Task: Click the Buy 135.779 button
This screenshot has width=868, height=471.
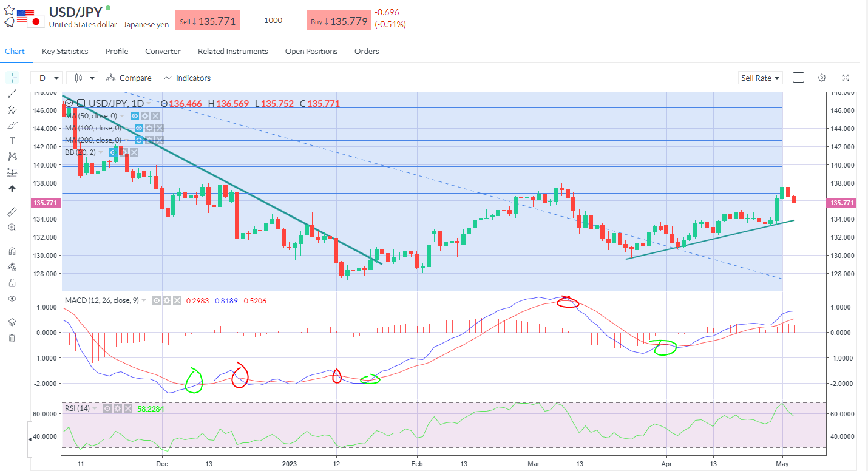Action: [x=339, y=20]
